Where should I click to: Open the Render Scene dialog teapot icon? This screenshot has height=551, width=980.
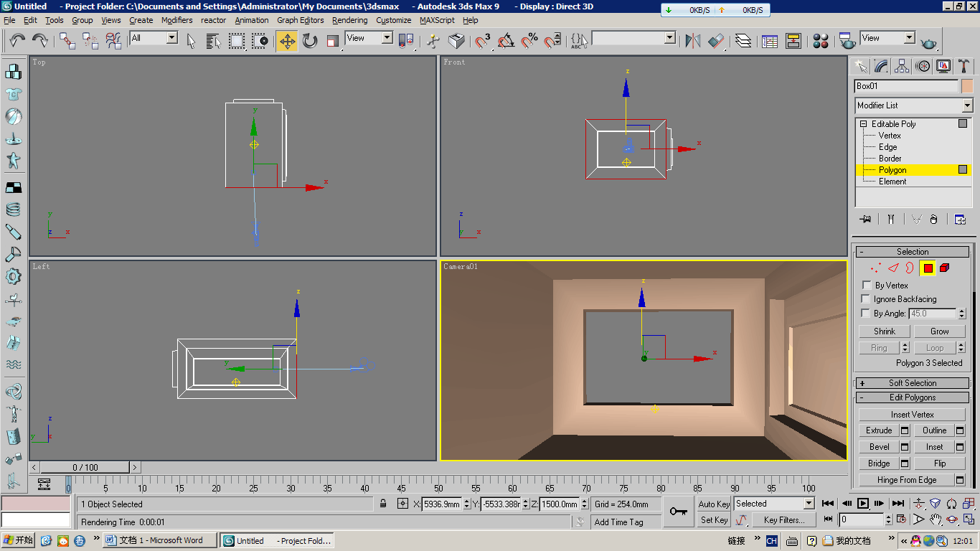(848, 40)
